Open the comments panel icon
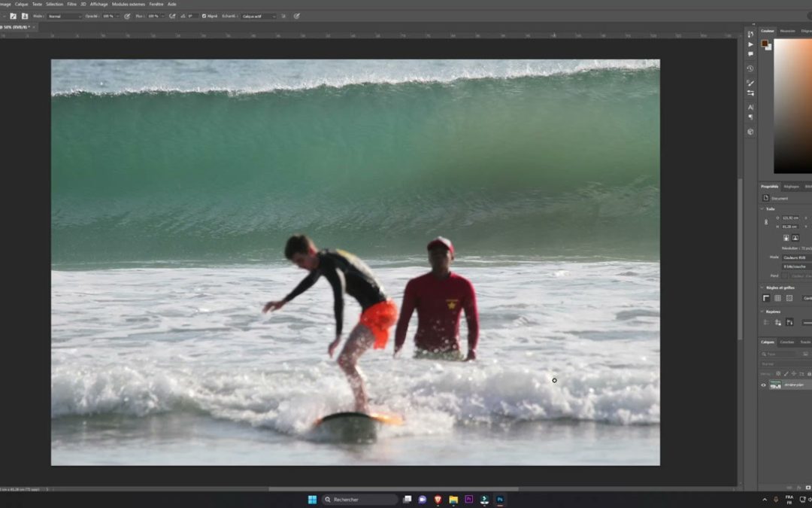The image size is (812, 508). click(x=750, y=54)
